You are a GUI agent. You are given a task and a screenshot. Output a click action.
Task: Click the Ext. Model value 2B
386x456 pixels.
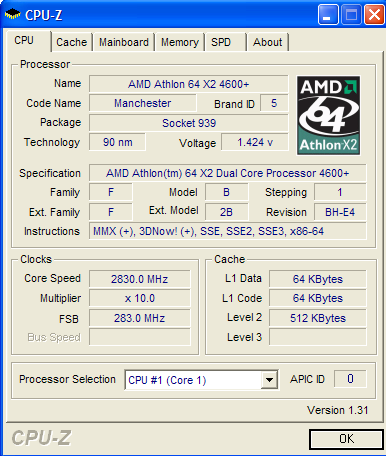(x=226, y=212)
